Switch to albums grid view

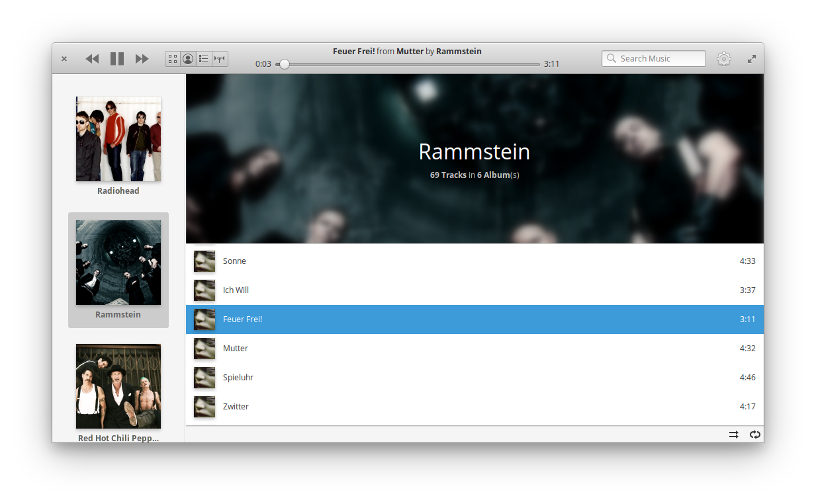click(173, 59)
